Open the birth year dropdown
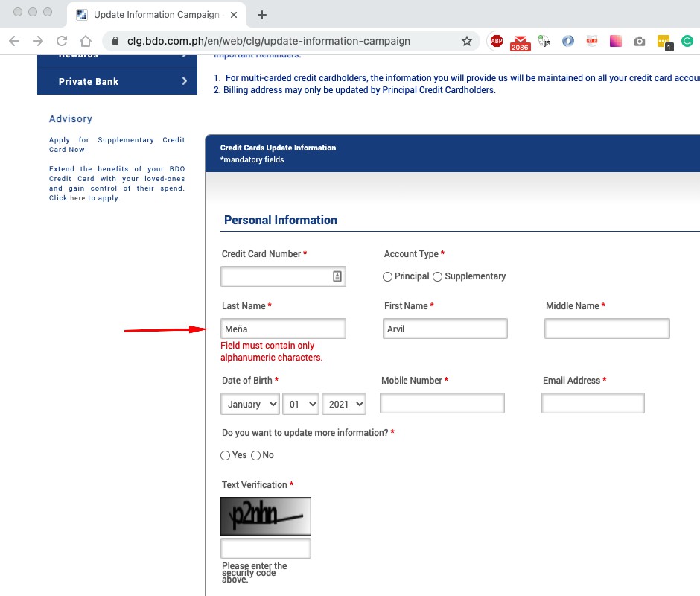 [x=344, y=404]
